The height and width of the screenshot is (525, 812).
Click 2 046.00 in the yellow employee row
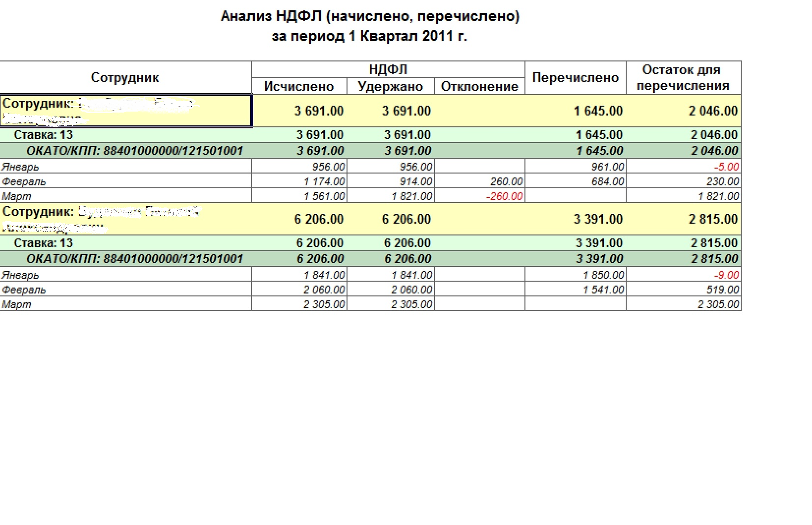tap(713, 111)
